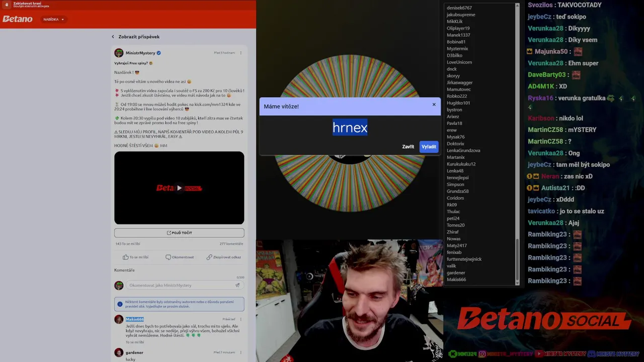Open MinistrMystery profile name link
Viewport: 644px width, 362px height.
click(x=140, y=53)
